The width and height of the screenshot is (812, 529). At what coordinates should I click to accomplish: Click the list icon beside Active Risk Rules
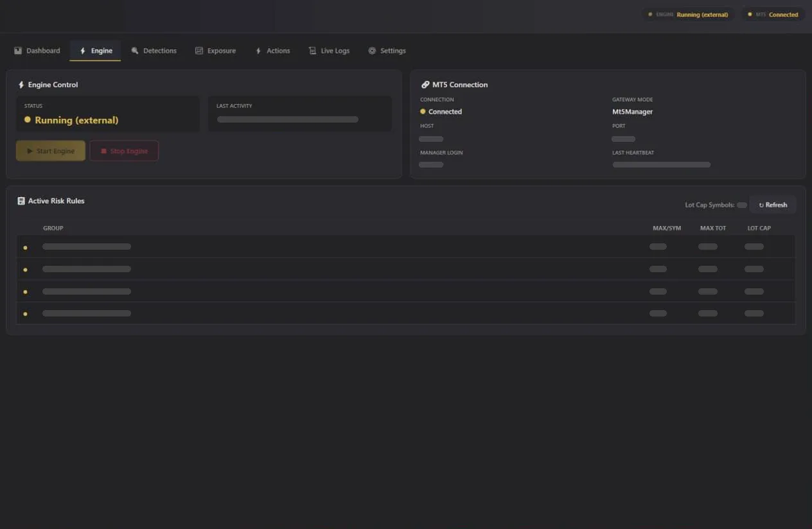21,201
